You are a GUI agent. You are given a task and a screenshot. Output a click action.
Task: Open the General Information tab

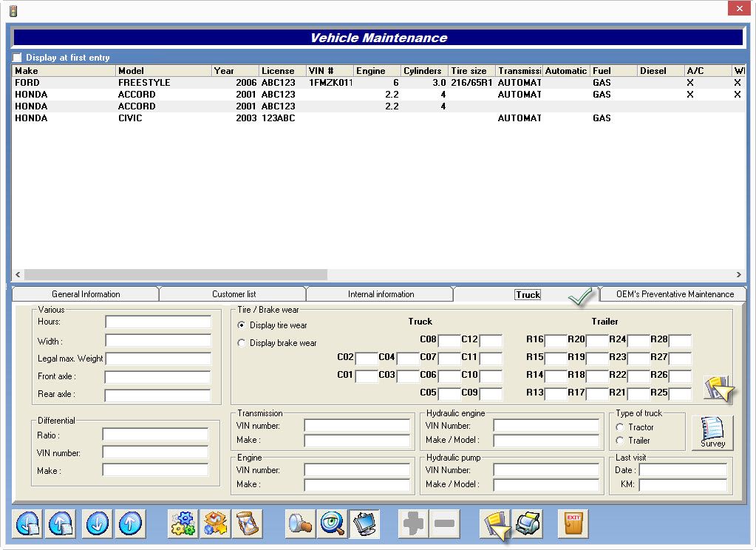click(x=85, y=293)
